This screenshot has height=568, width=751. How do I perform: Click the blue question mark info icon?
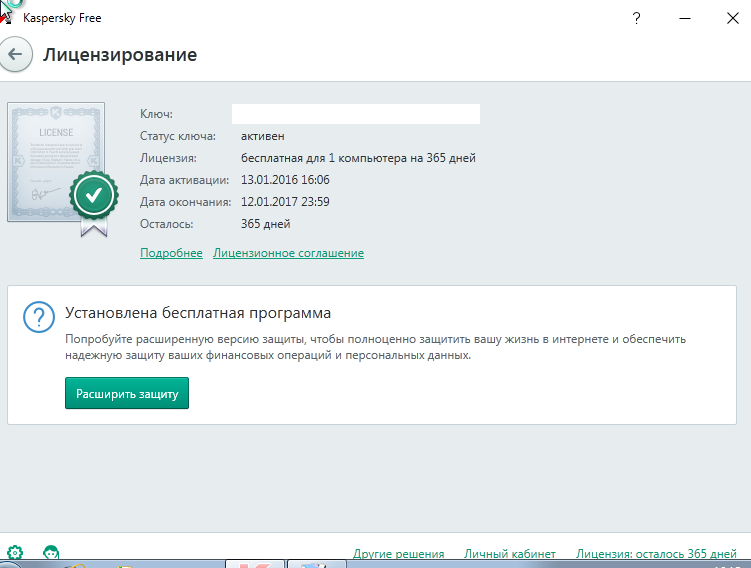point(39,317)
